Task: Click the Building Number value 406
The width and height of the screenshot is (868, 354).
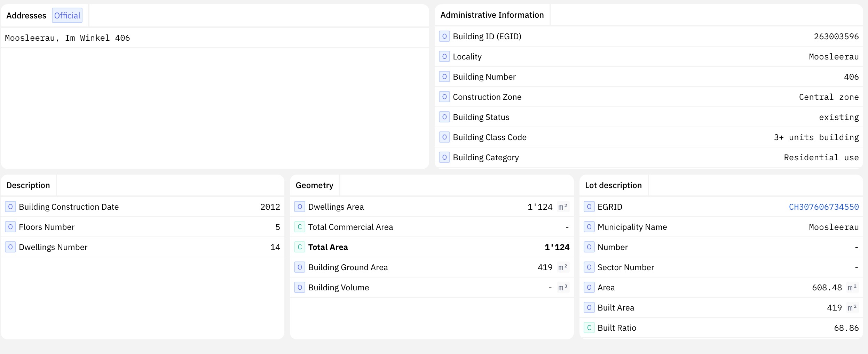Action: pyautogui.click(x=851, y=77)
